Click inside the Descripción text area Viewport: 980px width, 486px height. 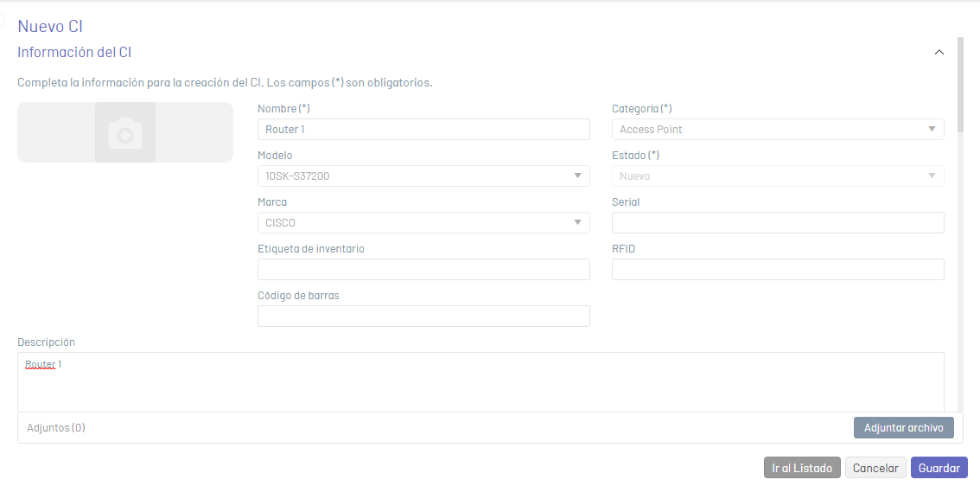[x=480, y=382]
